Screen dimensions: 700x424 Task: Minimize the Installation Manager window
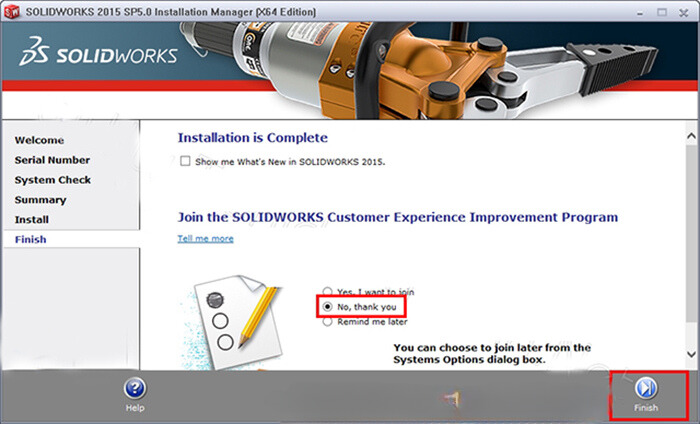[x=640, y=13]
